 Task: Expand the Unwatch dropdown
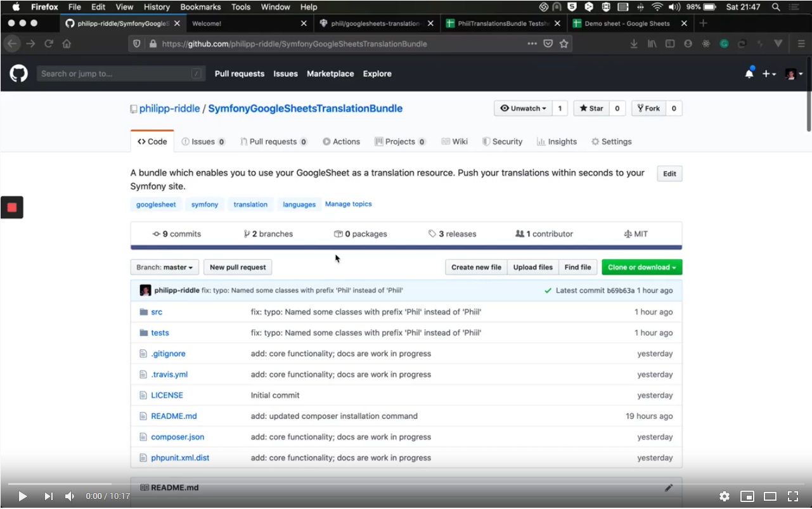click(523, 108)
